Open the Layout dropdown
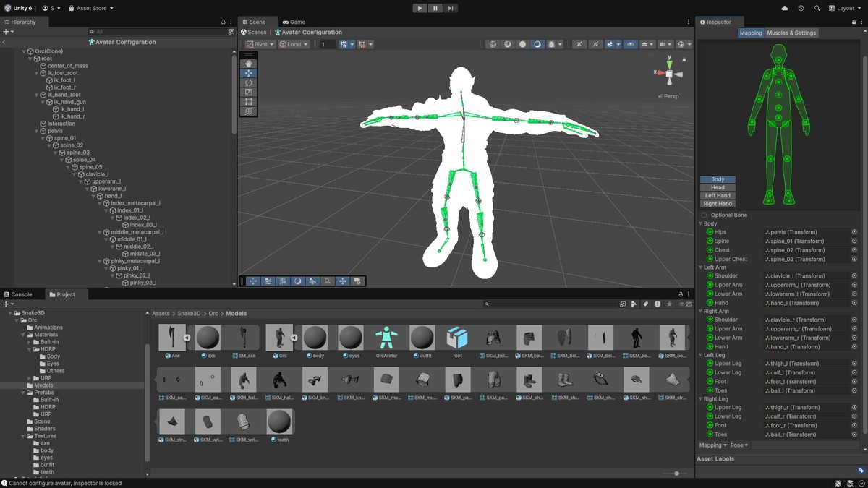 pos(844,8)
